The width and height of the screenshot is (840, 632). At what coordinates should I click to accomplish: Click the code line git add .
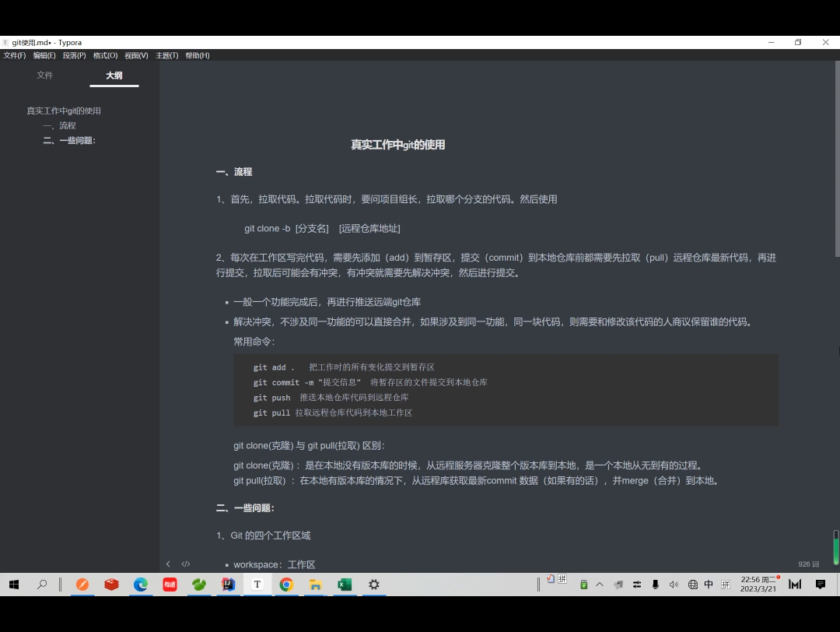pos(344,367)
